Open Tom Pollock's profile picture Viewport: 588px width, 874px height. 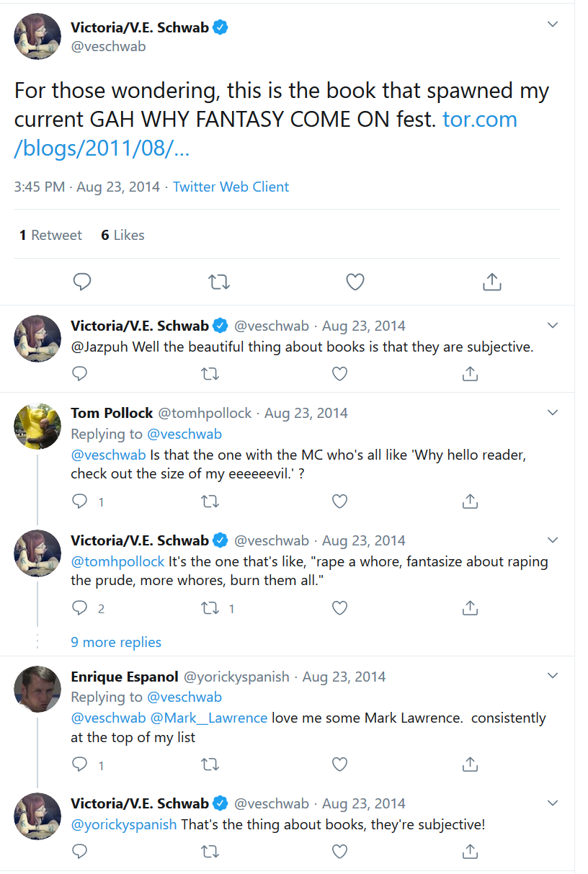point(37,426)
